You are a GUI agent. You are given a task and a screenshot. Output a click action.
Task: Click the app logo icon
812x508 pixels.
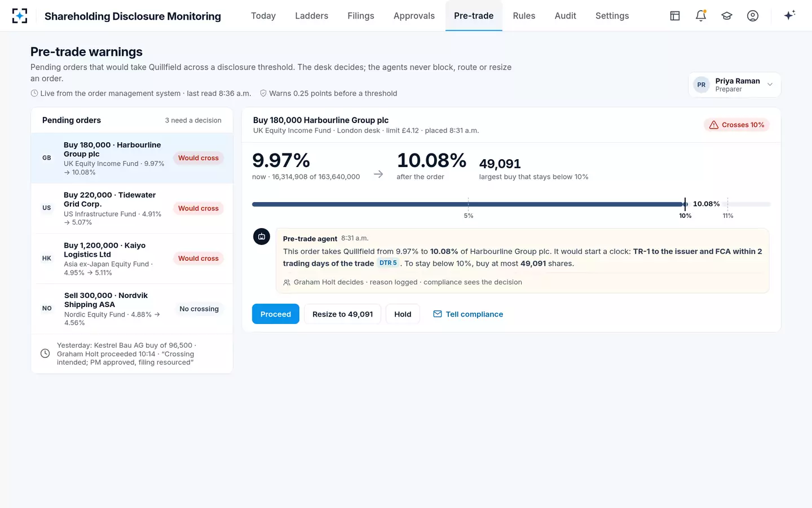point(20,16)
